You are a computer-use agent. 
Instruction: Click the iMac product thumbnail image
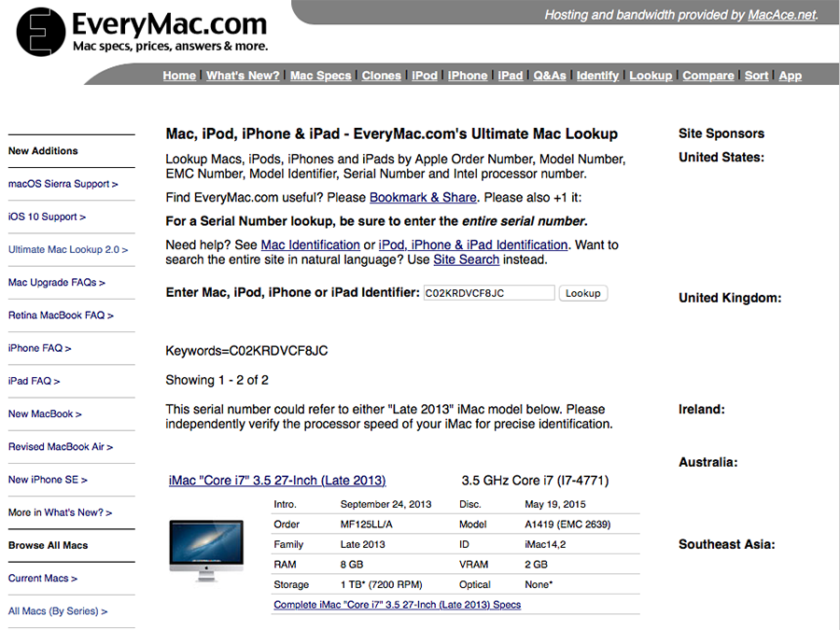(206, 552)
